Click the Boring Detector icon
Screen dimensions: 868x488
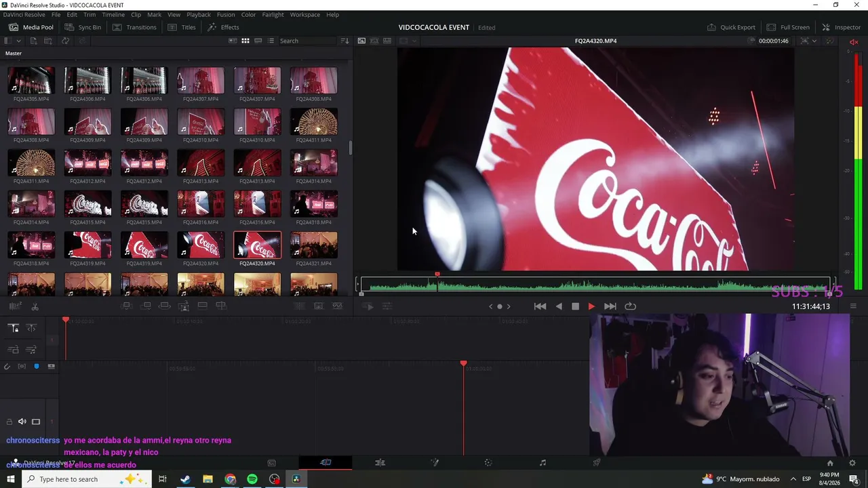click(x=15, y=307)
